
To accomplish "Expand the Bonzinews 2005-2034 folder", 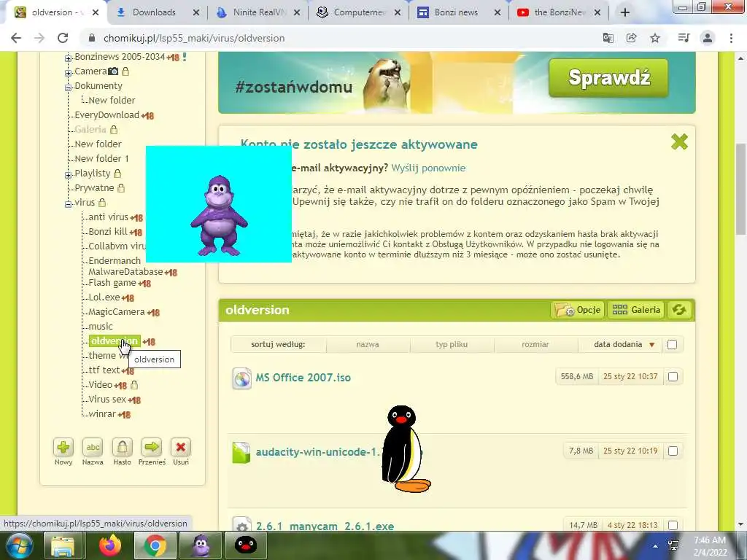I will tap(68, 58).
